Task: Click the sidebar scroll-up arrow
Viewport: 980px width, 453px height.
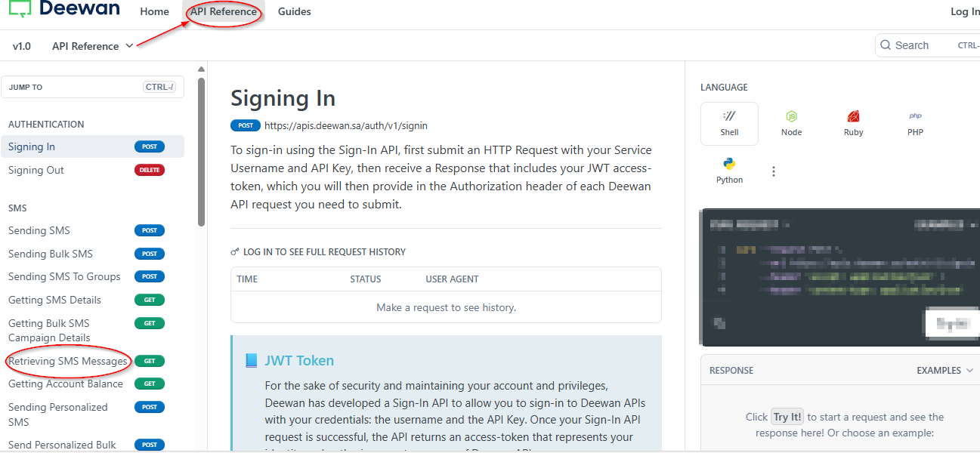Action: pos(201,69)
